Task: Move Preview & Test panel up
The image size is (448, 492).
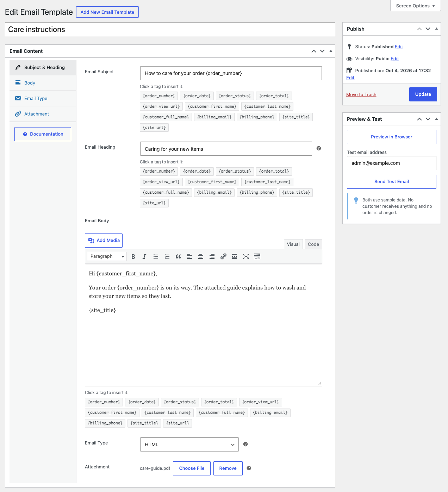Action: [419, 119]
